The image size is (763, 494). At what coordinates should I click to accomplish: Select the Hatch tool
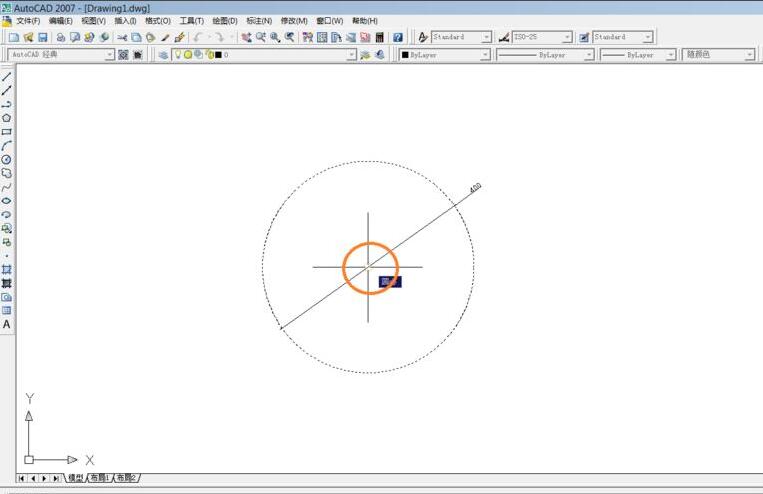(6, 269)
